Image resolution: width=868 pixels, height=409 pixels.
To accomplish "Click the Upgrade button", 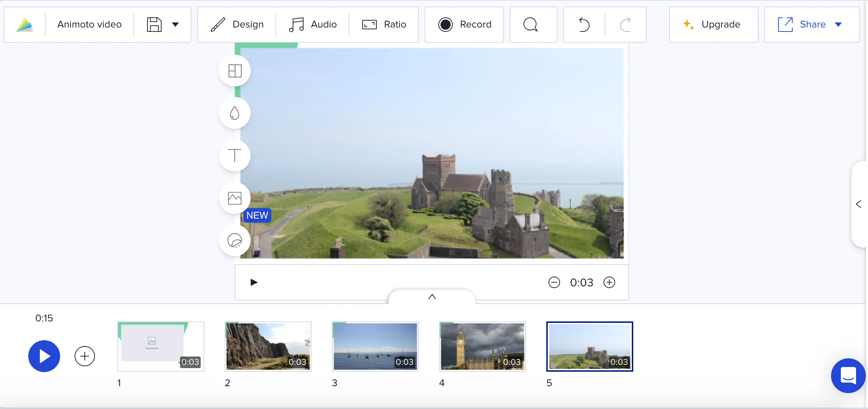I will pos(711,24).
